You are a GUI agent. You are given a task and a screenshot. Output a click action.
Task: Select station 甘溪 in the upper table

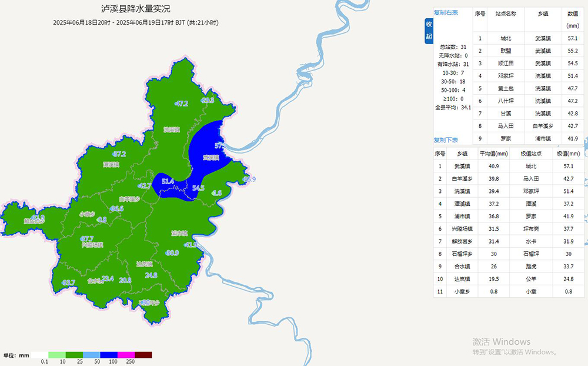click(506, 114)
